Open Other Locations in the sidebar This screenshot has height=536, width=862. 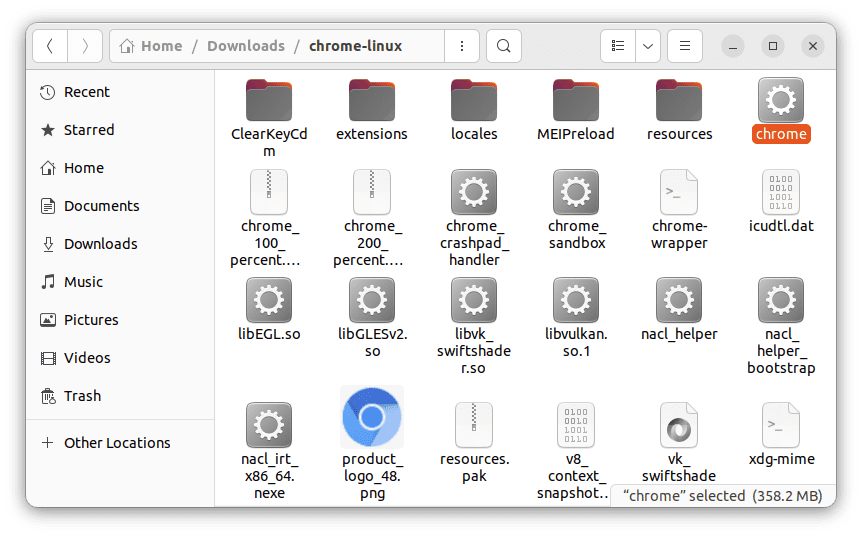(x=120, y=443)
